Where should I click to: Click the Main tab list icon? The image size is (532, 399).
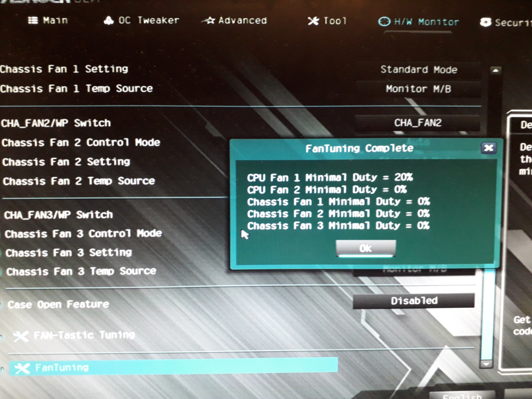pyautogui.click(x=33, y=21)
